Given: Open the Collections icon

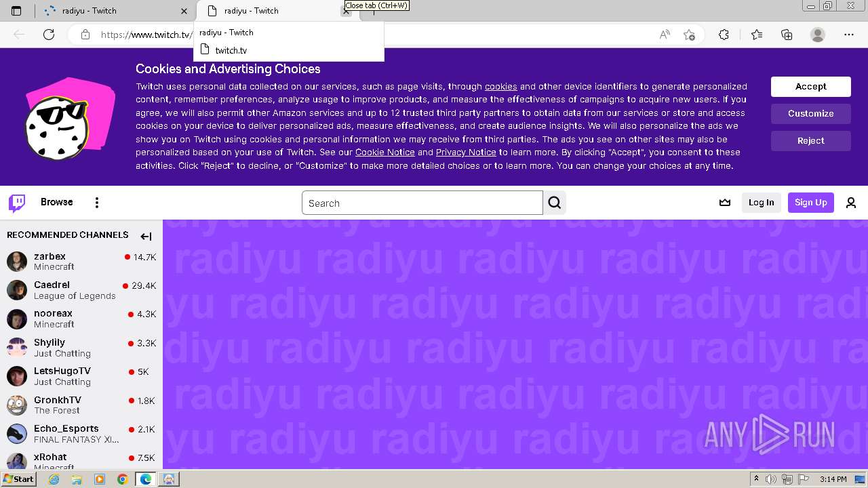Looking at the screenshot, I should (x=787, y=35).
